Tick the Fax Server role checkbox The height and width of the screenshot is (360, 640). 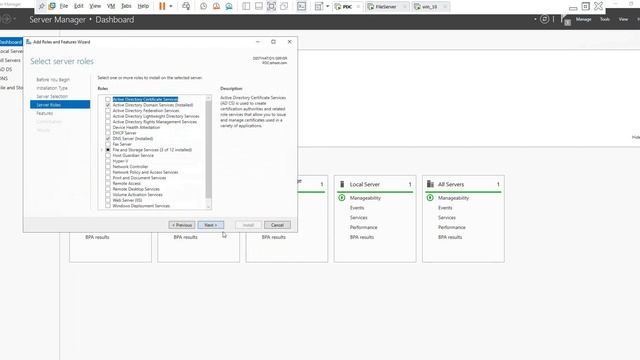(x=108, y=144)
